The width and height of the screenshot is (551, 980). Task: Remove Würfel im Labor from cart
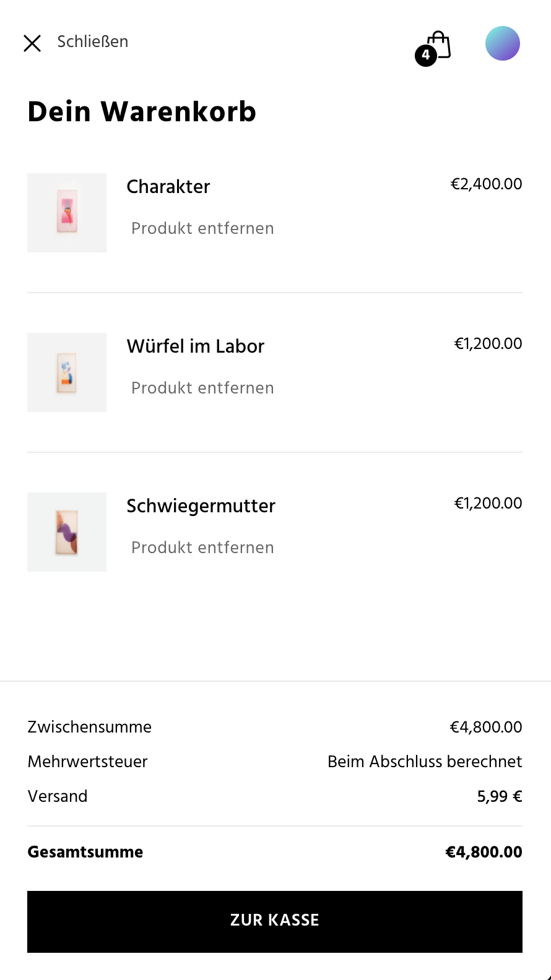[x=202, y=388]
